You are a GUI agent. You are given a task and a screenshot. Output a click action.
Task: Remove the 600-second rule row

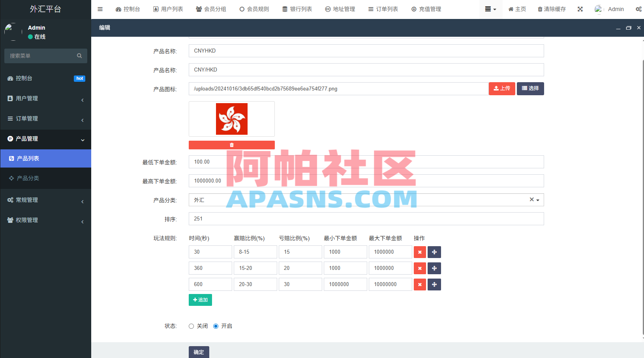(420, 285)
